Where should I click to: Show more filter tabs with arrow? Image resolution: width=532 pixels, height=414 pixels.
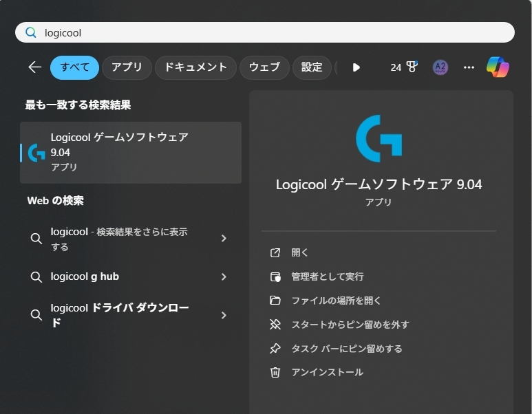[x=356, y=67]
